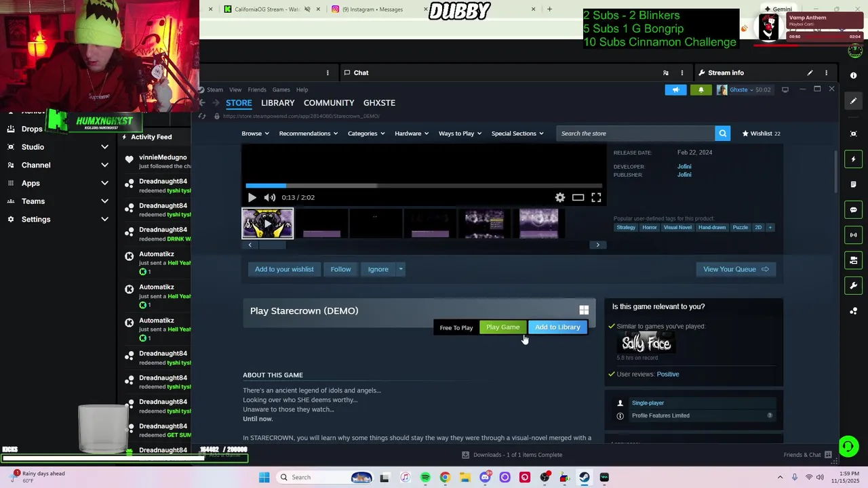Open File Explorer from taskbar
Viewport: 868px width, 488px height.
pyautogui.click(x=465, y=477)
